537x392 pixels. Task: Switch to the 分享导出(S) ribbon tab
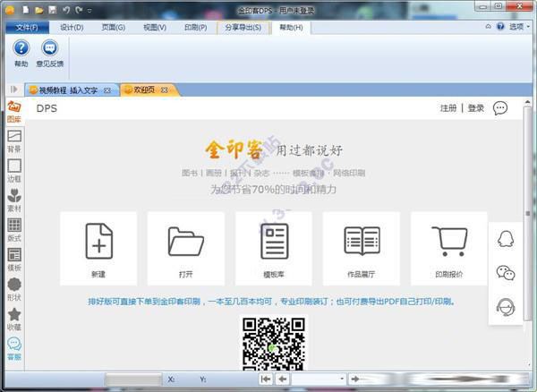coord(243,28)
